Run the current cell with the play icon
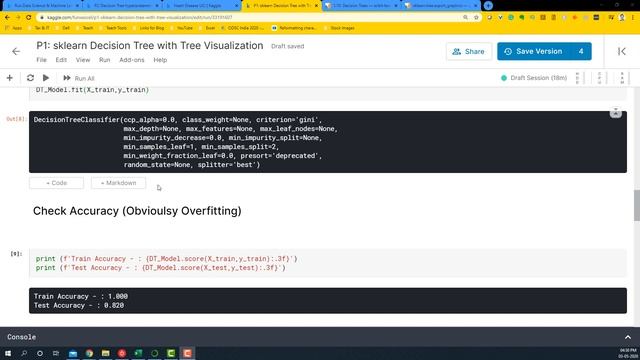Viewport: 640px width, 360px height. tap(46, 78)
